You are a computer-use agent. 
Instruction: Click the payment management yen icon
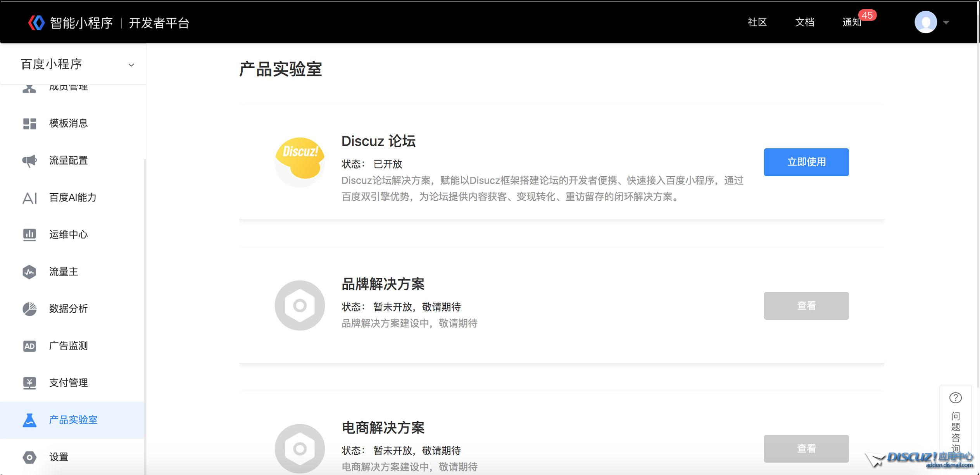pos(29,383)
